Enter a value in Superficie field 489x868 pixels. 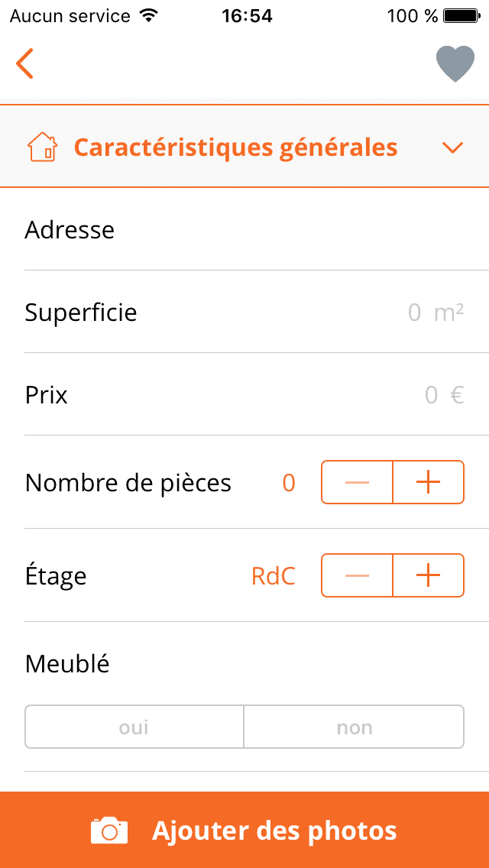(x=413, y=313)
